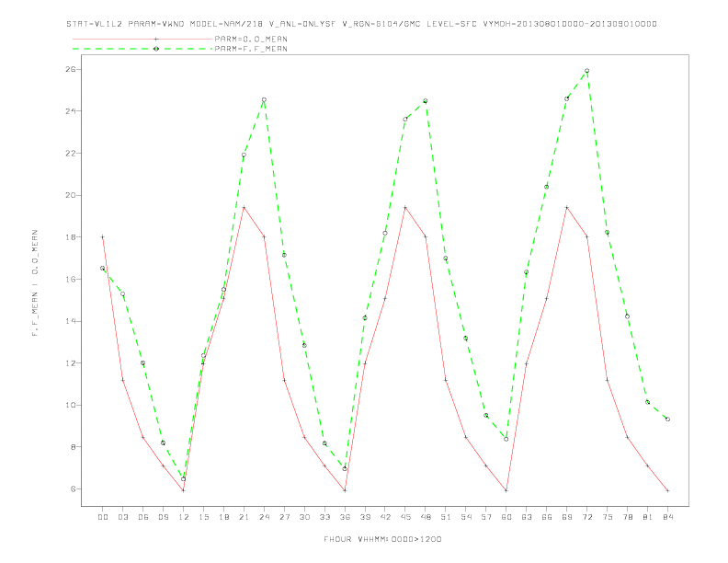Click x-axis tick label 75
The width and height of the screenshot is (728, 563).
[608, 517]
